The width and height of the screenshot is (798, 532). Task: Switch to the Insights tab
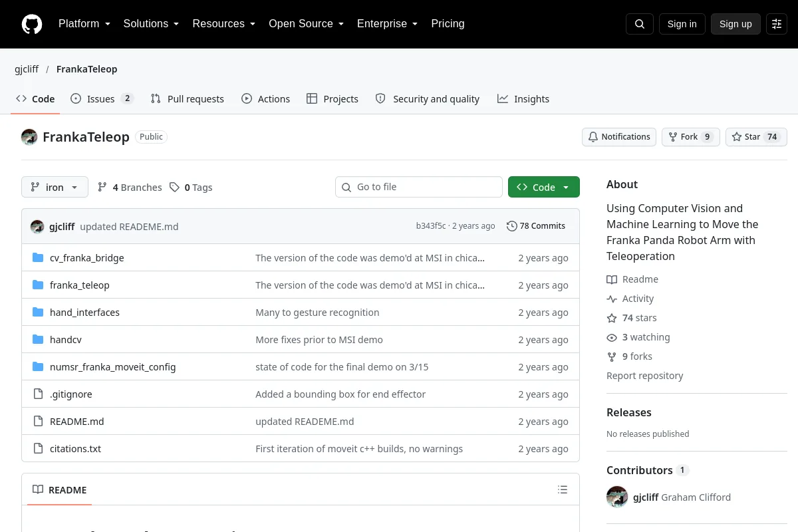(523, 99)
